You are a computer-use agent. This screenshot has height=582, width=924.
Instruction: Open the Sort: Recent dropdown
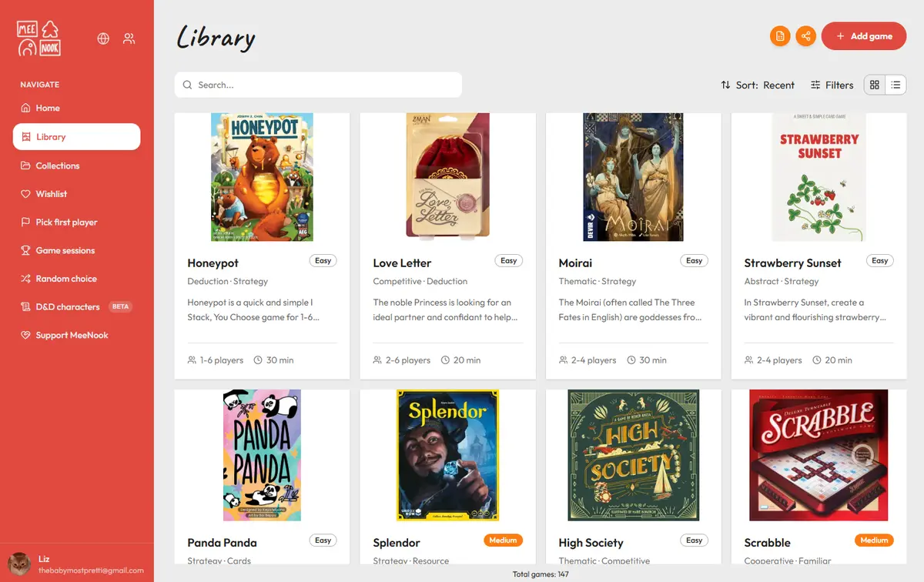[x=758, y=85]
